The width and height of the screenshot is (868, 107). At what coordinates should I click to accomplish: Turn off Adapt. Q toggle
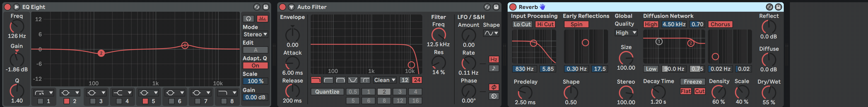coord(255,65)
